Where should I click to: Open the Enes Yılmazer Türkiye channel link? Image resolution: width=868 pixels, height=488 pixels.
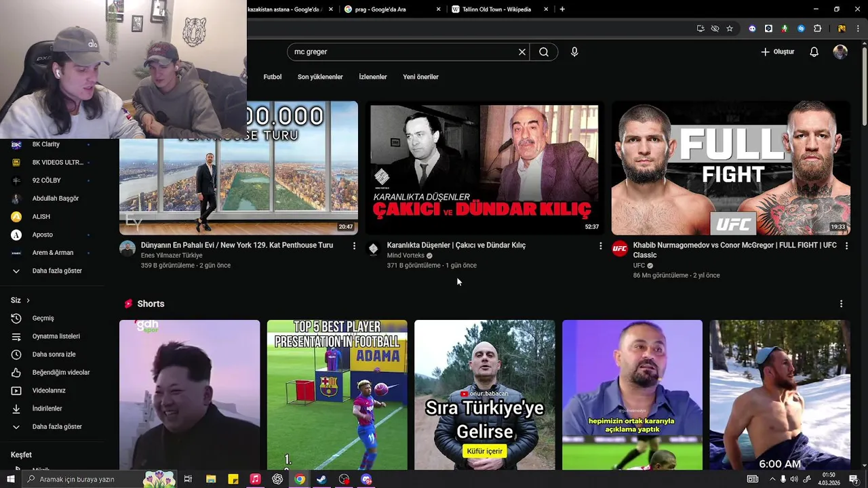pyautogui.click(x=172, y=256)
